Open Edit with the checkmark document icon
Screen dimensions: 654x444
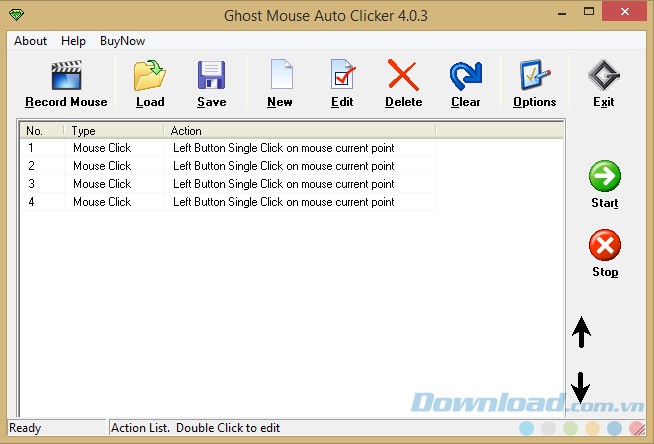pyautogui.click(x=342, y=74)
